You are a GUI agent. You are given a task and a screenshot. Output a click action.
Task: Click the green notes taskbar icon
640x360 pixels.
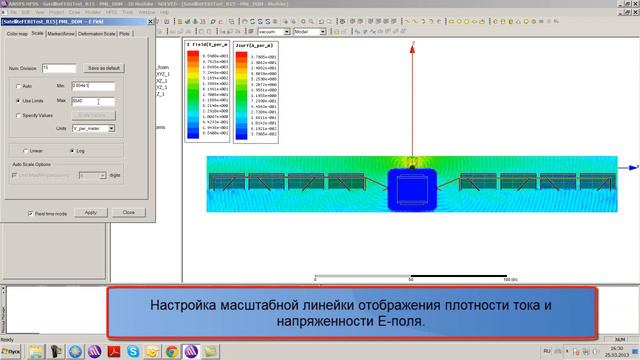coord(211,351)
